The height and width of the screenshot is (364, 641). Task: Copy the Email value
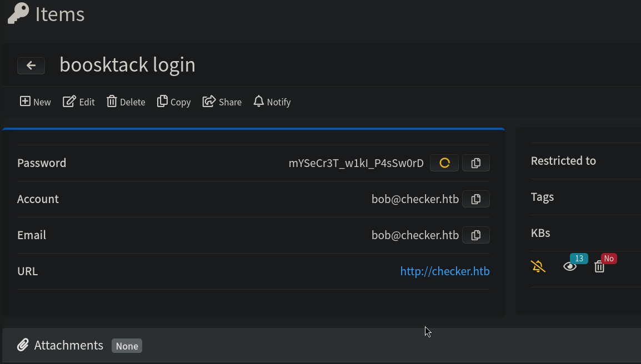[475, 235]
